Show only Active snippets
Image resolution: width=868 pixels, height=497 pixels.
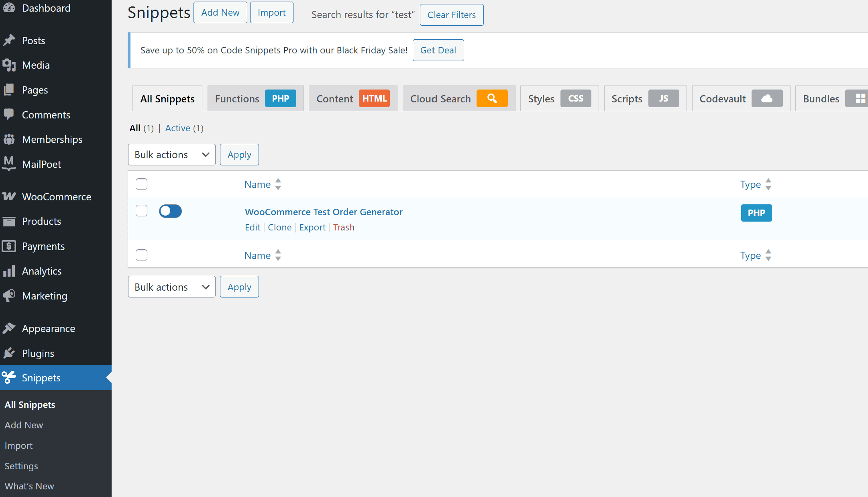[x=178, y=128]
